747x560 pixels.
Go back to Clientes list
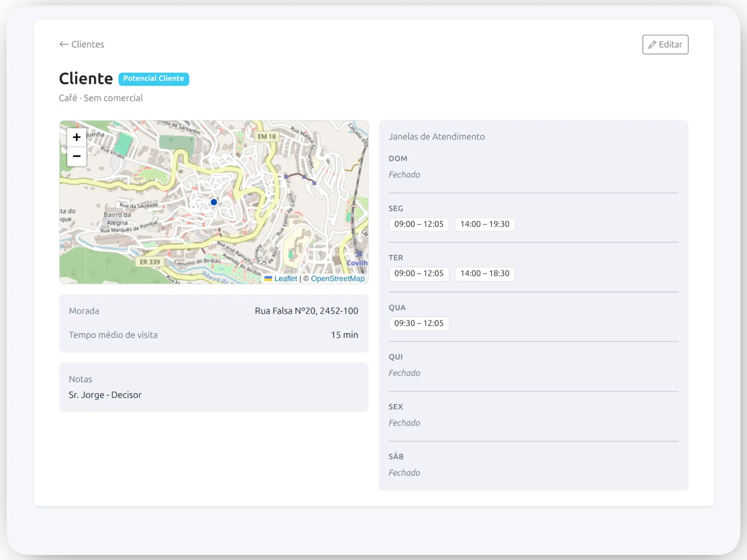click(x=82, y=44)
